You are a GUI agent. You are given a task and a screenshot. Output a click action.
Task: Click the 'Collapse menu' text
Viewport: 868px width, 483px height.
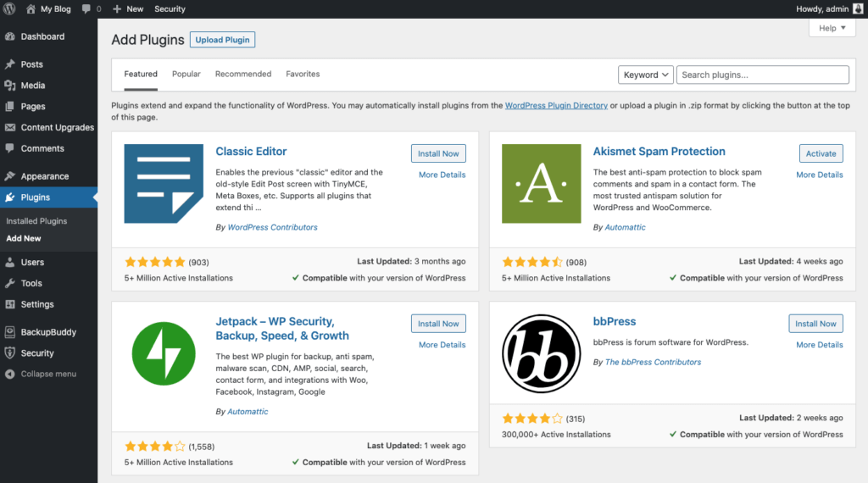48,374
